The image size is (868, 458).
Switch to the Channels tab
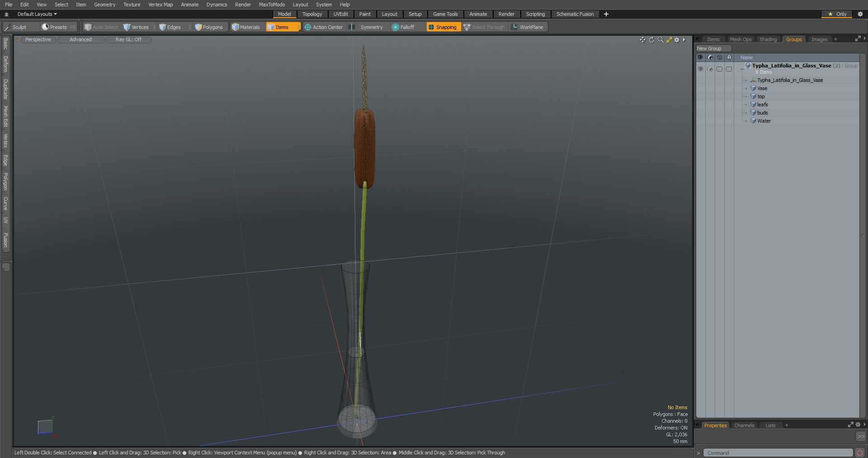point(744,425)
